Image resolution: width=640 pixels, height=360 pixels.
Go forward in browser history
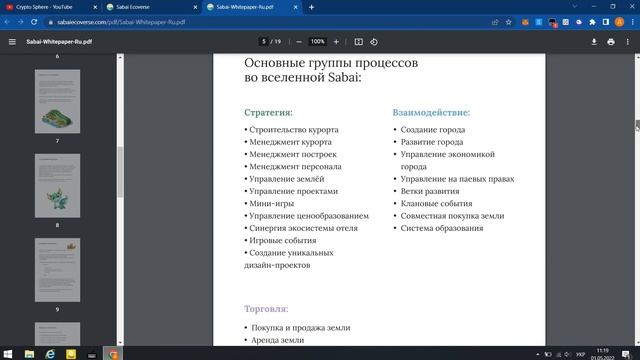[20, 22]
